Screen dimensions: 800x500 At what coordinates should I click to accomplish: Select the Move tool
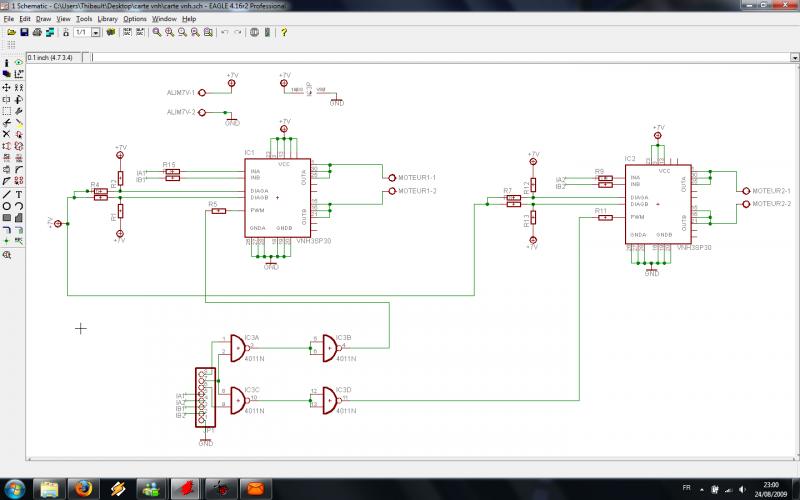(x=7, y=88)
